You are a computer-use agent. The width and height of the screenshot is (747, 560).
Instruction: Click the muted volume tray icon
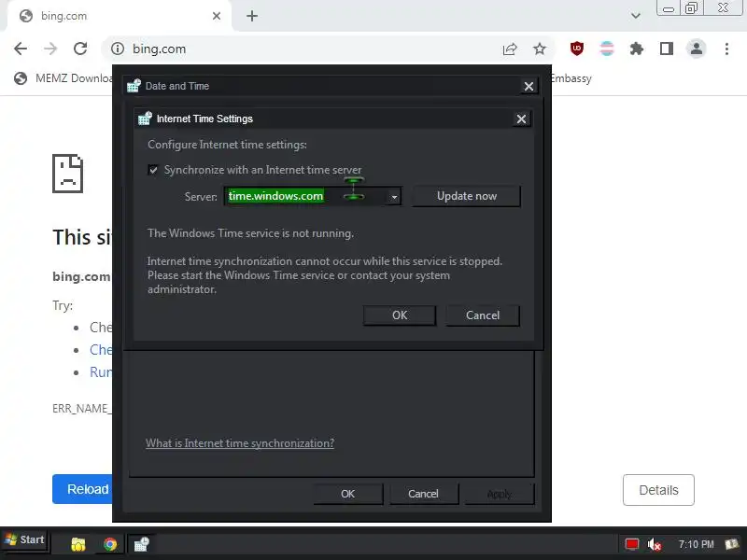click(655, 544)
